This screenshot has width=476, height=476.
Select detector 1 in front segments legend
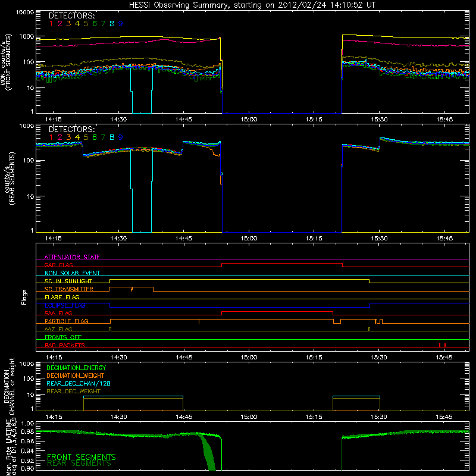pos(51,24)
